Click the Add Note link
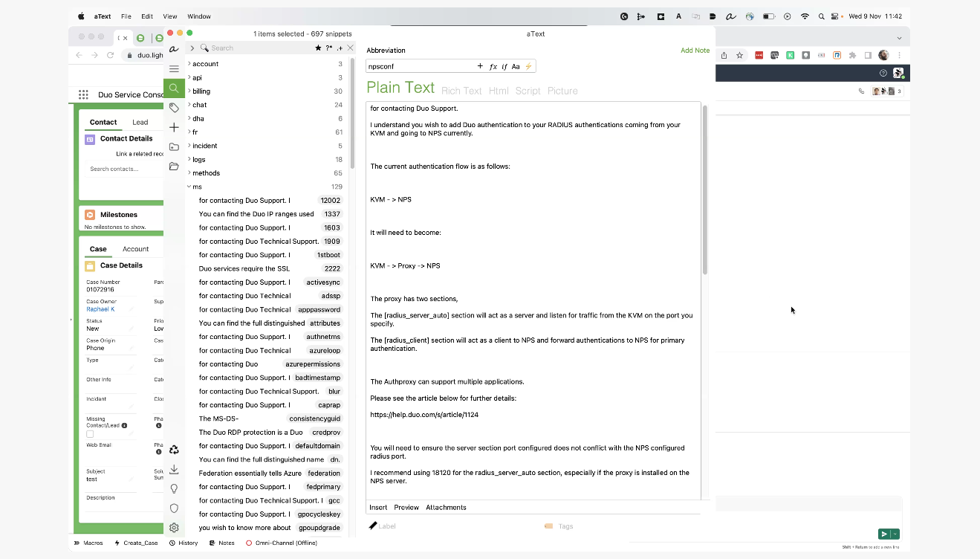 (x=695, y=51)
